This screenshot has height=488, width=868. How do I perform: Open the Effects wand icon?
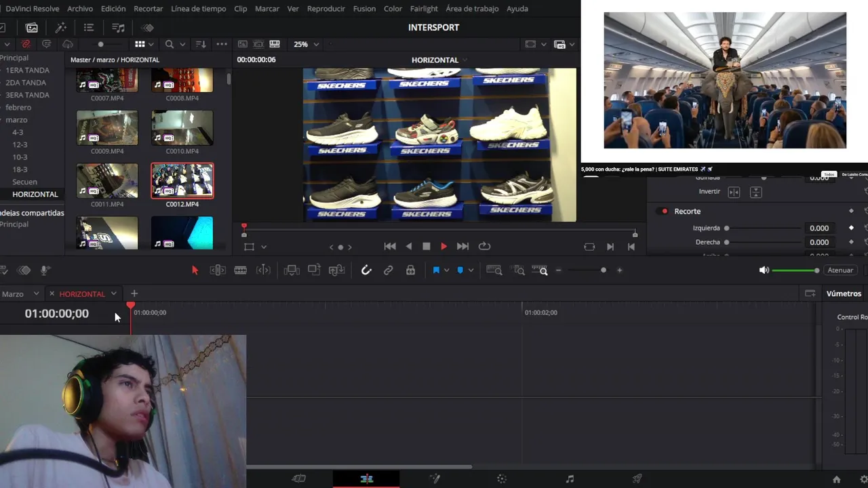60,28
